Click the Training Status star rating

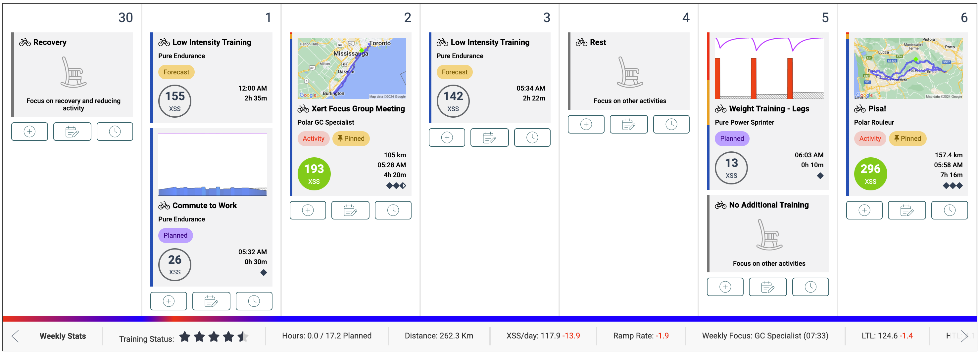(214, 337)
